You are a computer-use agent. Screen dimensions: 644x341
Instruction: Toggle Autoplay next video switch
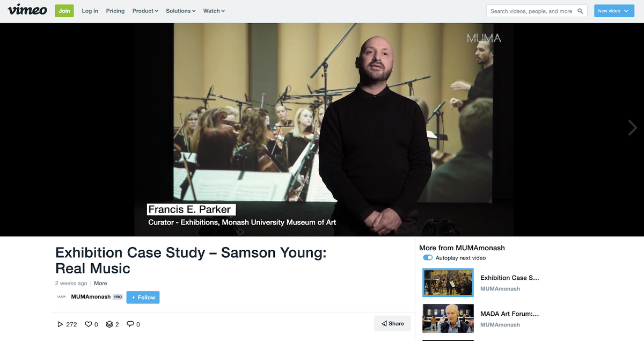click(x=428, y=258)
